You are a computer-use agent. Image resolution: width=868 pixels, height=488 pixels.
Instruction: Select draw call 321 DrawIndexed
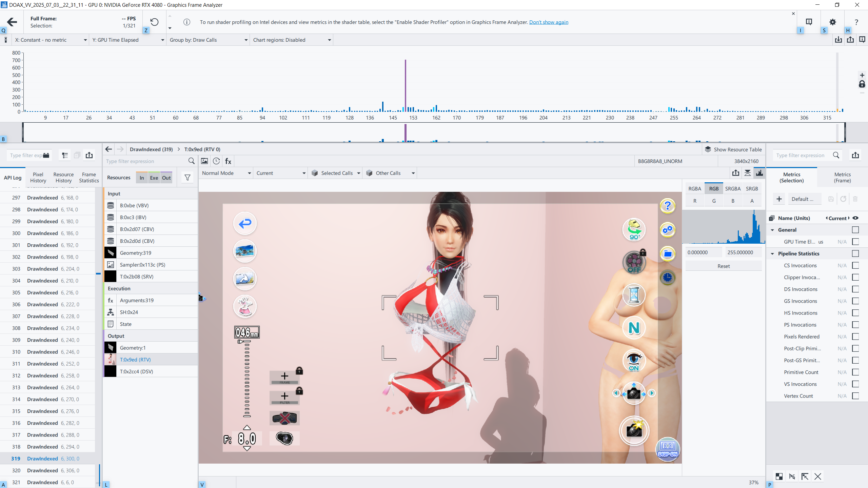47,482
